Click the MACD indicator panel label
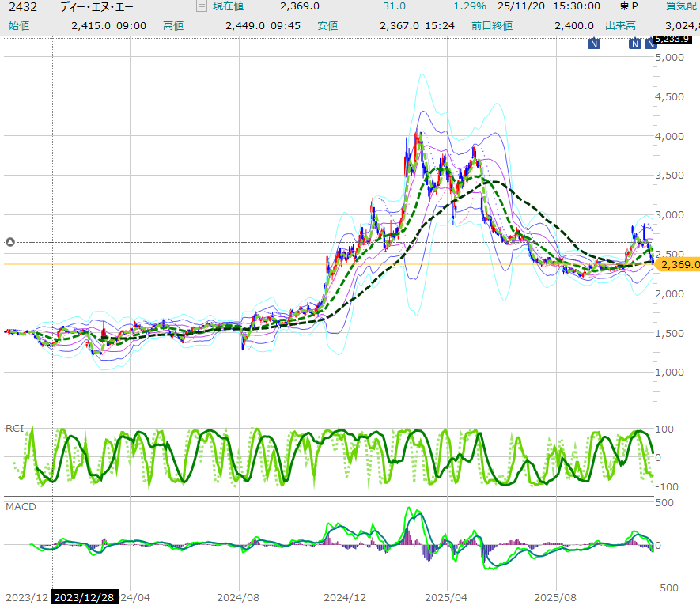This screenshot has width=700, height=609. (x=21, y=506)
